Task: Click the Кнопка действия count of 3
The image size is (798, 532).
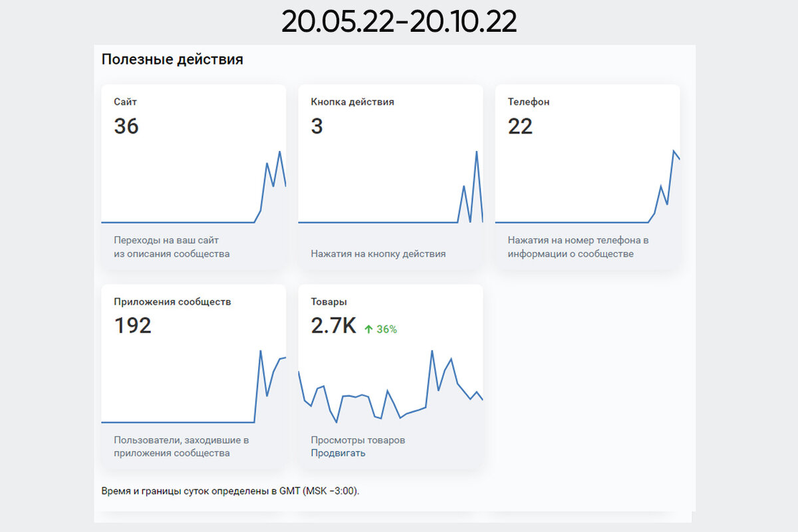Action: pyautogui.click(x=317, y=126)
